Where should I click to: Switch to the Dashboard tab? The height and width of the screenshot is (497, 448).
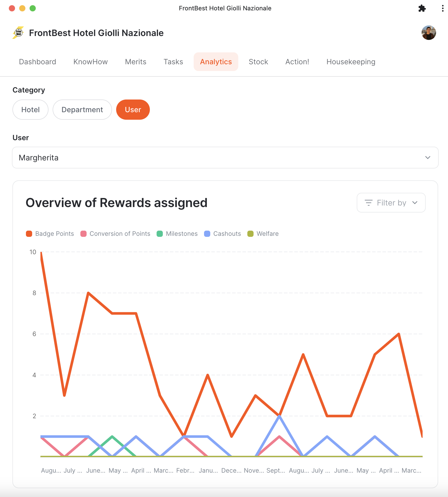(38, 62)
